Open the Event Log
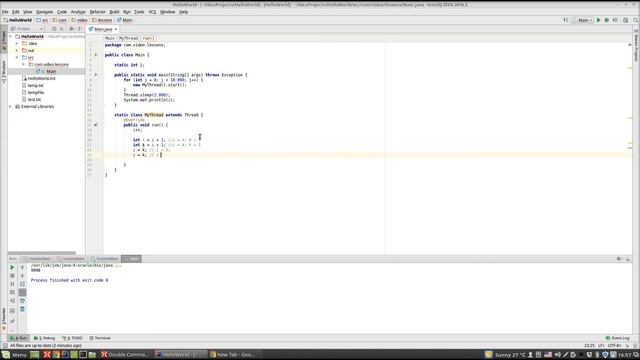The height and width of the screenshot is (360, 640). coord(618,338)
